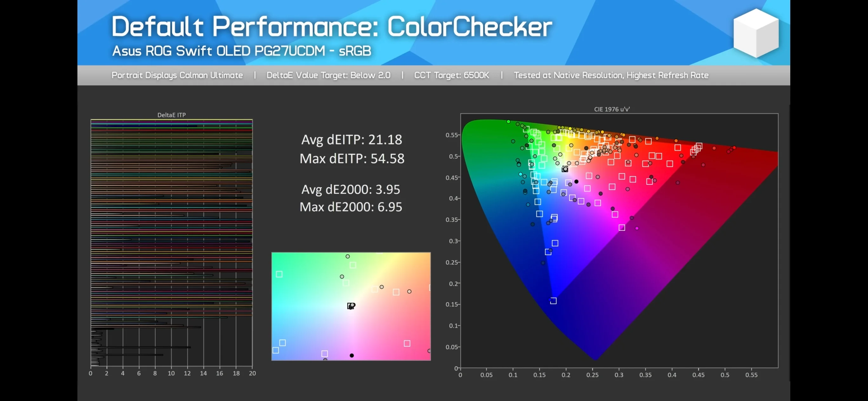Click the "14" label on DeltaE ITP axis
The height and width of the screenshot is (401, 868).
pos(204,373)
